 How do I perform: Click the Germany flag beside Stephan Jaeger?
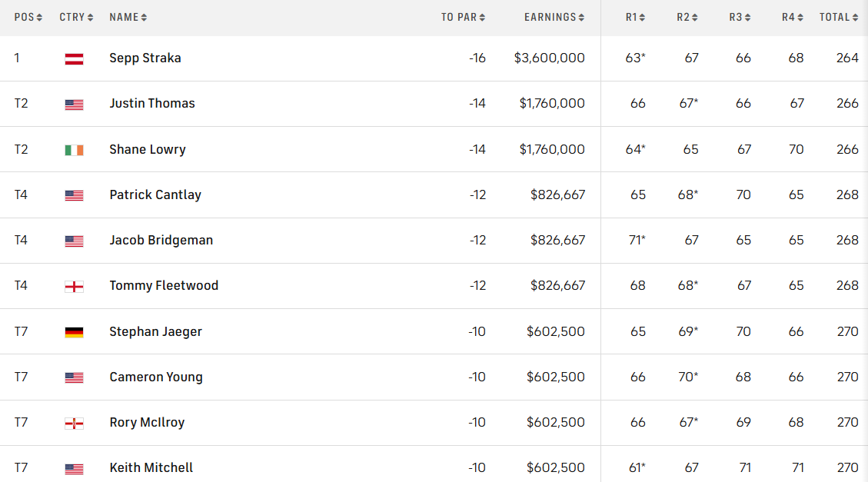[74, 332]
